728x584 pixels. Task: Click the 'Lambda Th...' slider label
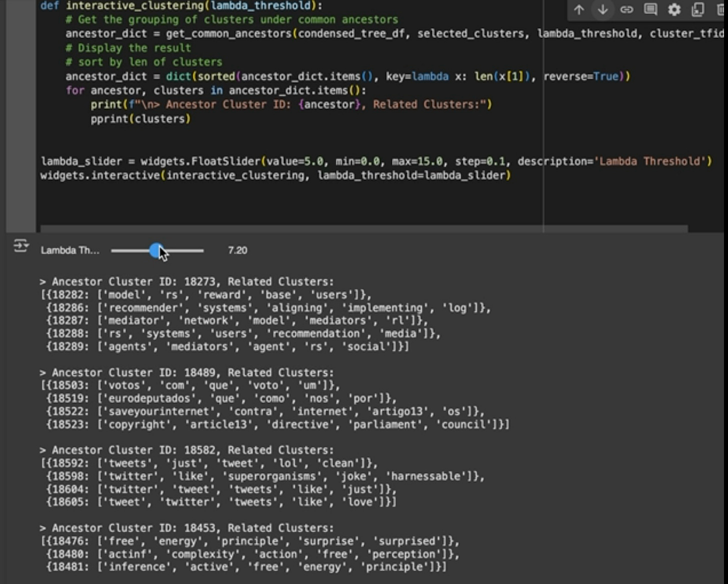pos(70,250)
